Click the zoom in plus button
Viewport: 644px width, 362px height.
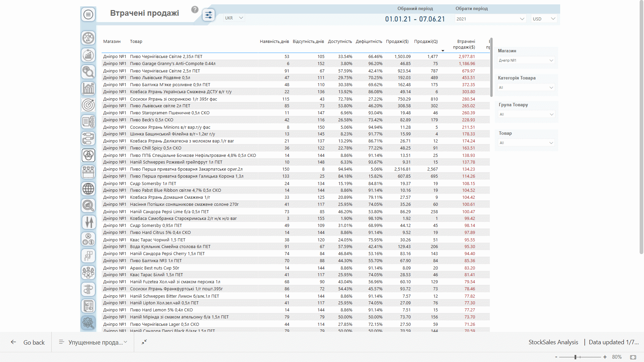click(x=605, y=357)
